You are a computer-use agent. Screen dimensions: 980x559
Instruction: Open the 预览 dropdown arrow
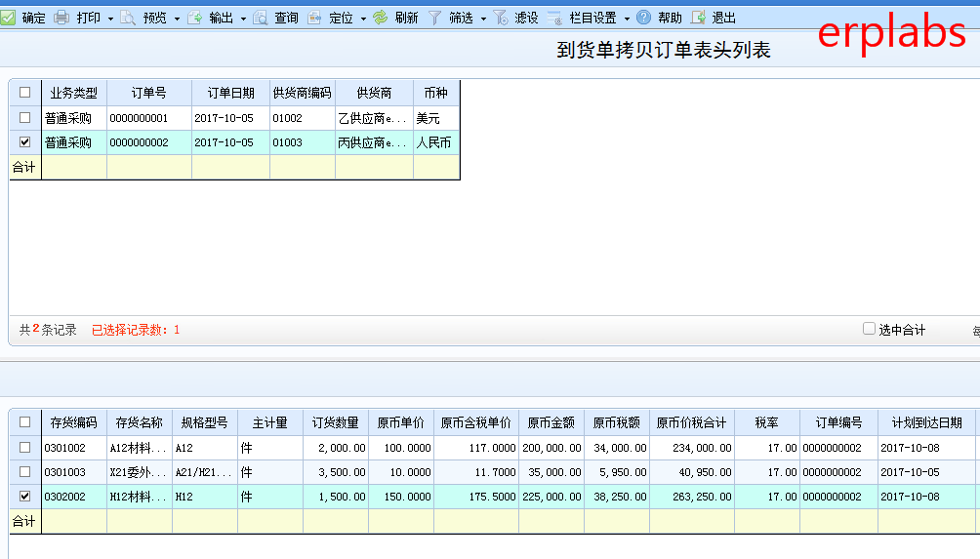(177, 19)
